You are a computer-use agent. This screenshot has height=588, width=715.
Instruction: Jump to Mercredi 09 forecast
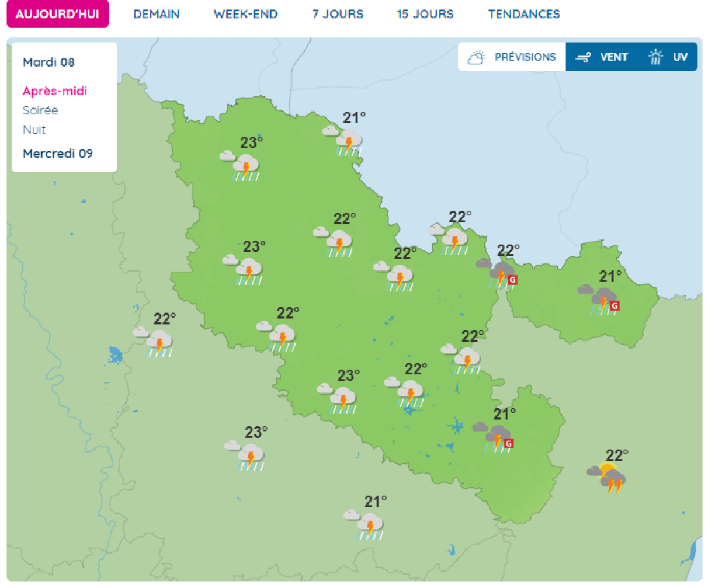click(57, 154)
